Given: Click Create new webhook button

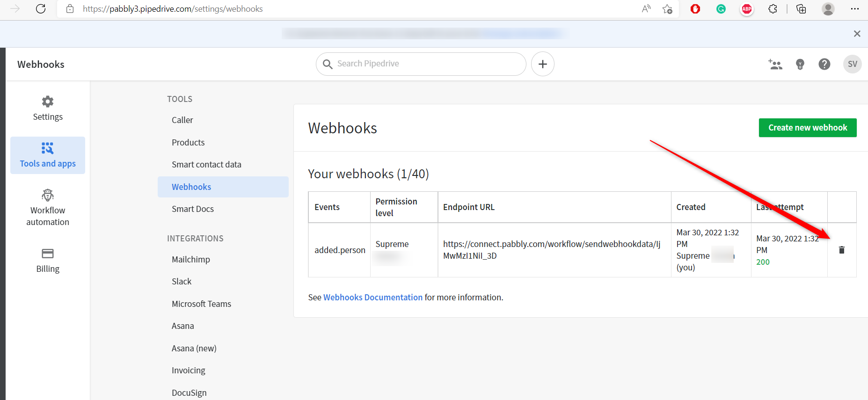Looking at the screenshot, I should (808, 128).
